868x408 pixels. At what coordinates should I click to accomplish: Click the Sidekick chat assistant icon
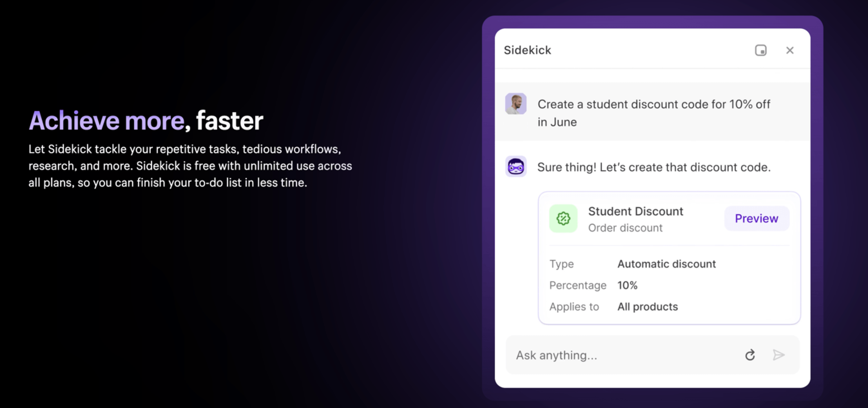(516, 166)
